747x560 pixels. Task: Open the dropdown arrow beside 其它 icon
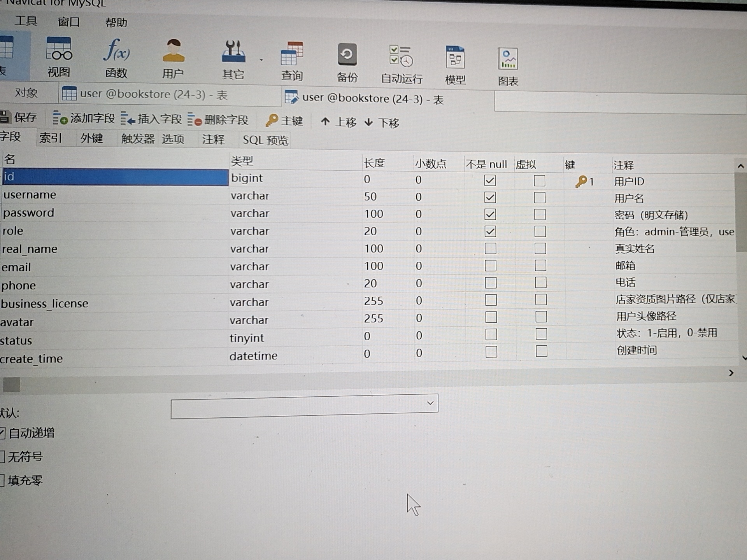pos(261,60)
